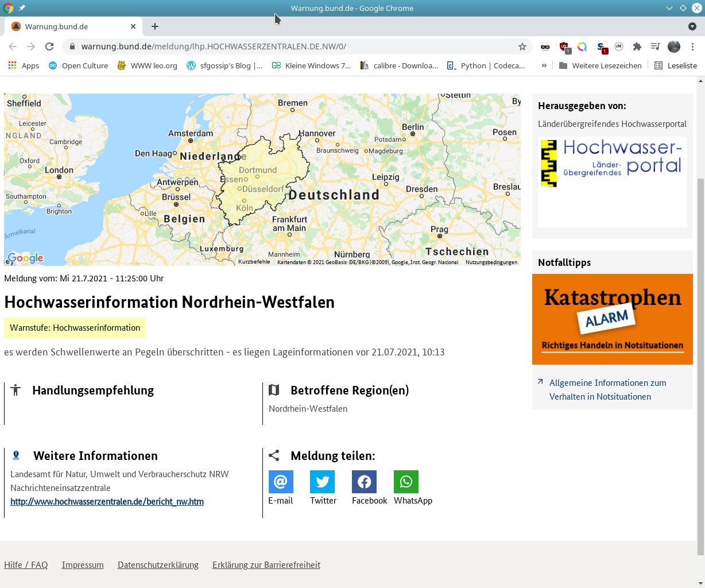Share the warning on Facebook
Viewport: 705px width, 588px height.
pos(364,482)
